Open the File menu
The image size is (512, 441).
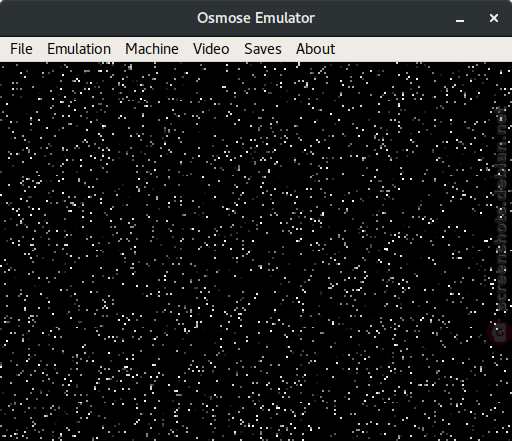(x=21, y=49)
